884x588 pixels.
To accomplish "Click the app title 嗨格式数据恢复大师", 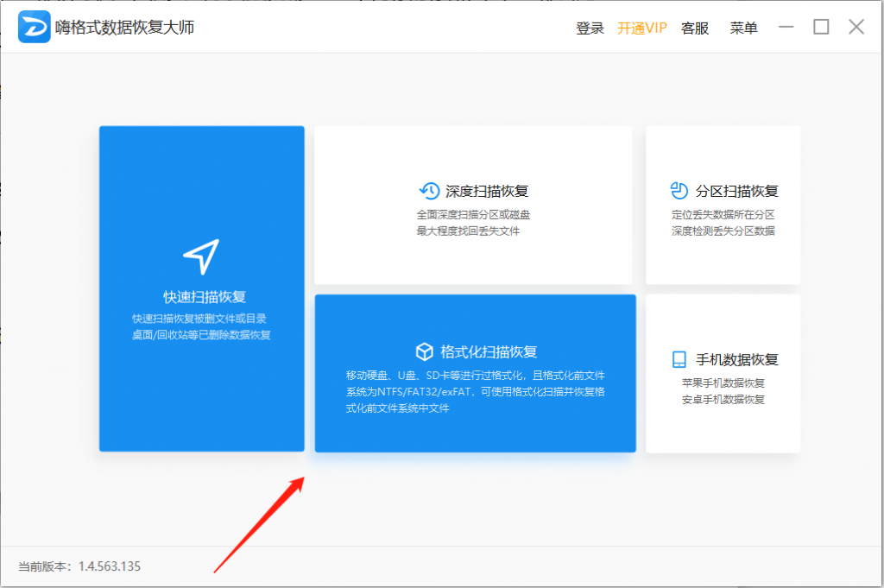I will pyautogui.click(x=124, y=27).
